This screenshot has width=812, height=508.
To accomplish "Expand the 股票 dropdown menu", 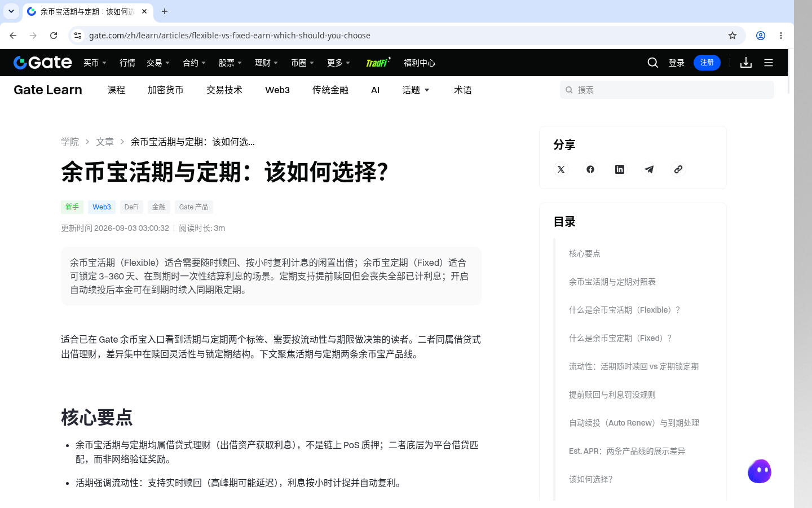I will click(231, 63).
